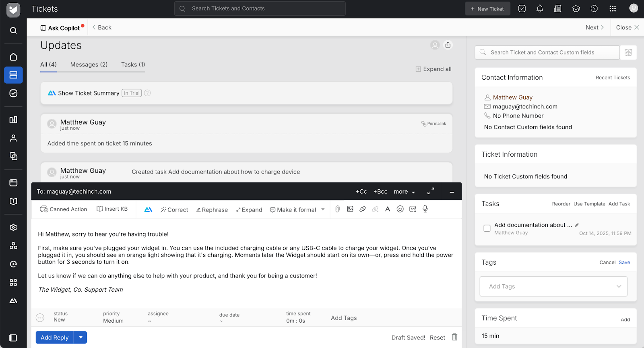Insert a link in the reply
Image resolution: width=644 pixels, height=348 pixels.
363,209
